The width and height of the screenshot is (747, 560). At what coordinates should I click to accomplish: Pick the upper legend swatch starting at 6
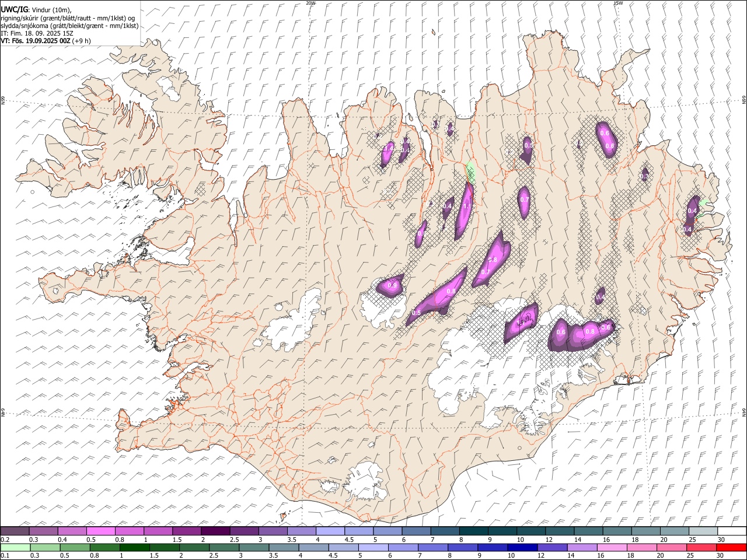416,531
